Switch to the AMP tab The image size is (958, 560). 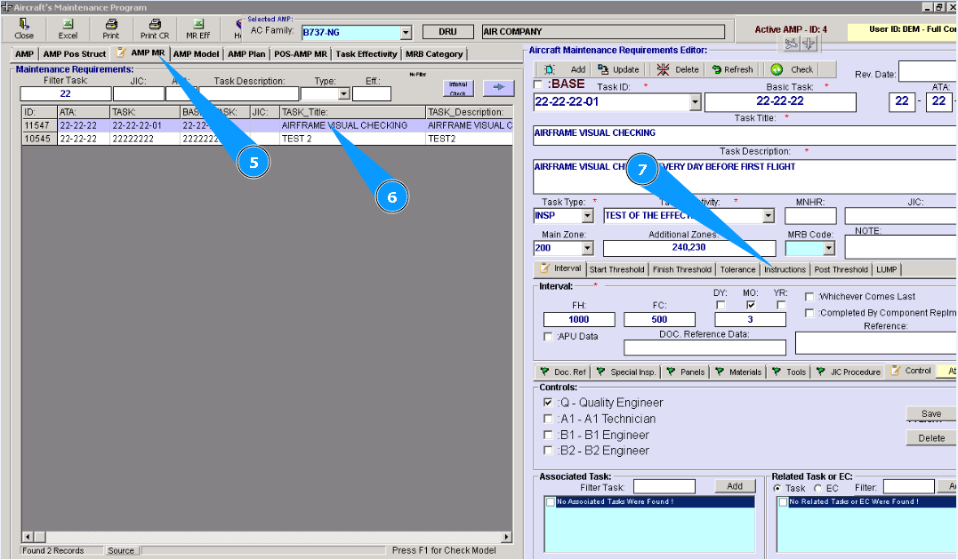click(24, 53)
